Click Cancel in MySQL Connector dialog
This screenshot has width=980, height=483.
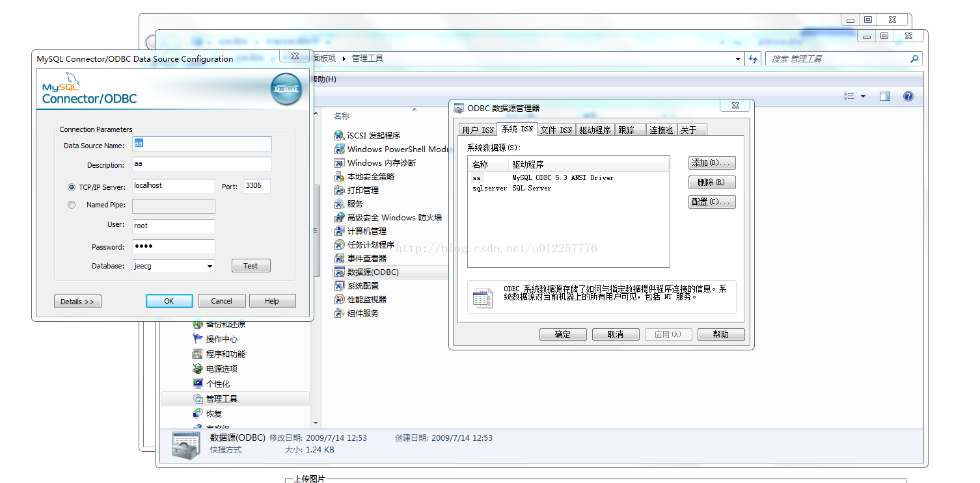point(221,301)
